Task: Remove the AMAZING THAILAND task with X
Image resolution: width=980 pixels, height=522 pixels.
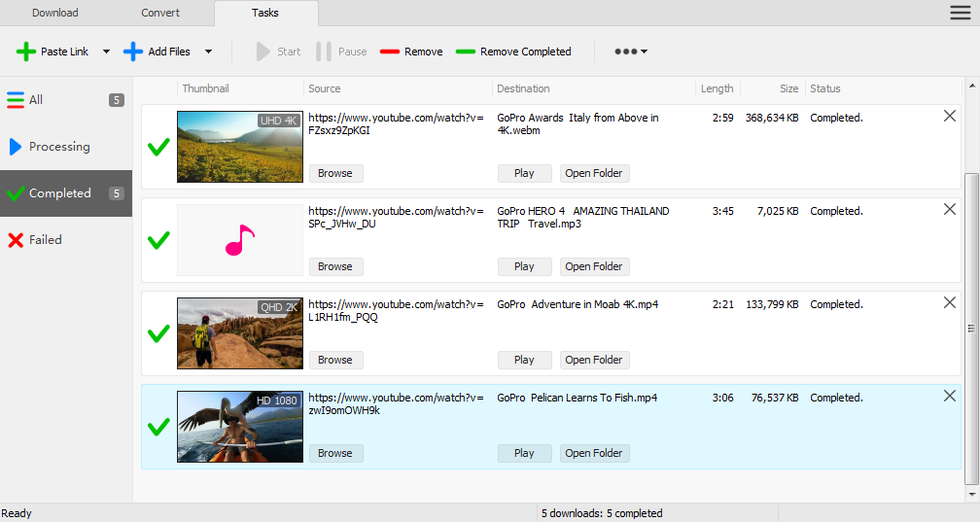Action: 949,209
